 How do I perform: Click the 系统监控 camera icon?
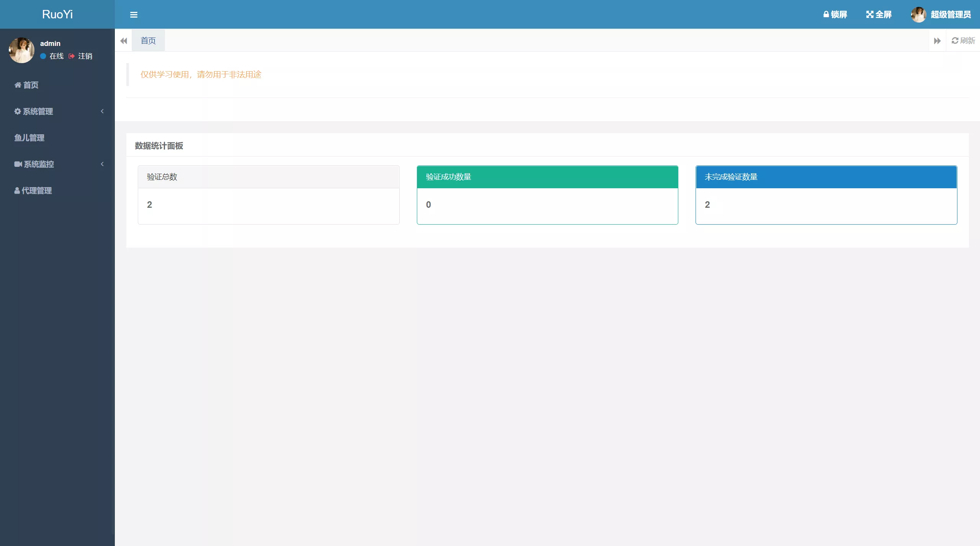tap(18, 164)
